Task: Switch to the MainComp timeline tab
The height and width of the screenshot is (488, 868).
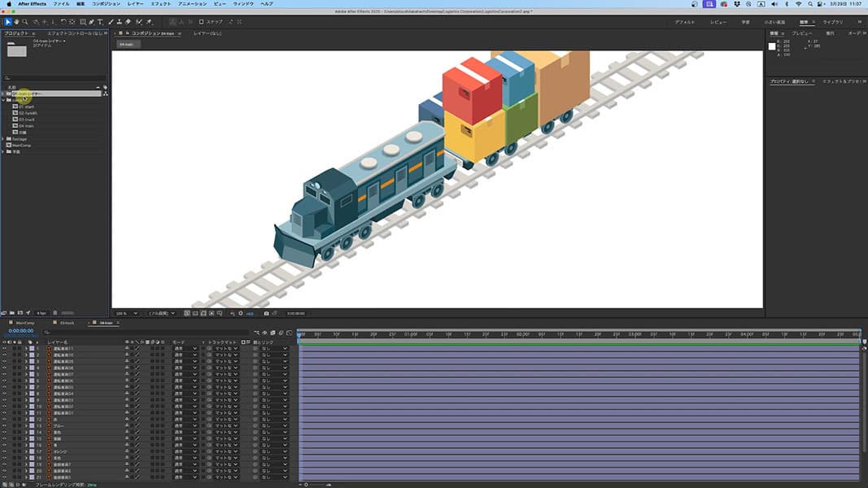Action: pyautogui.click(x=24, y=323)
